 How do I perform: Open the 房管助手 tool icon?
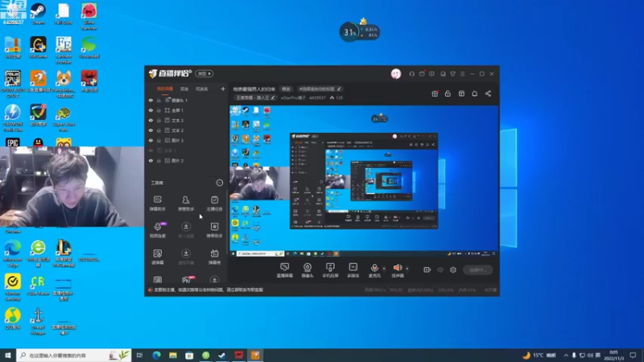point(186,204)
